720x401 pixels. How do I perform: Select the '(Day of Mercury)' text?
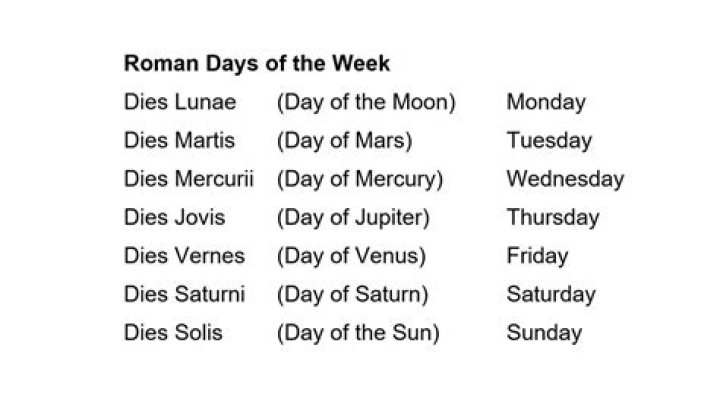click(x=360, y=179)
